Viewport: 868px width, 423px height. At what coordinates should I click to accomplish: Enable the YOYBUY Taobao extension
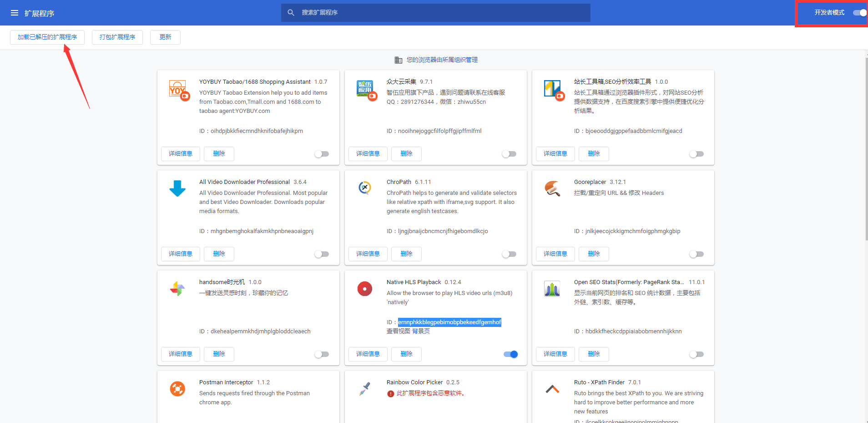[322, 154]
